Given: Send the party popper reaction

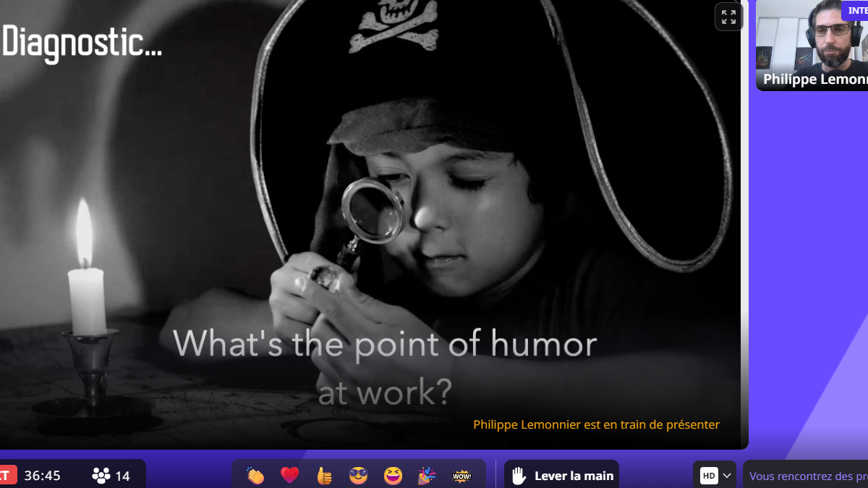Looking at the screenshot, I should (x=427, y=476).
